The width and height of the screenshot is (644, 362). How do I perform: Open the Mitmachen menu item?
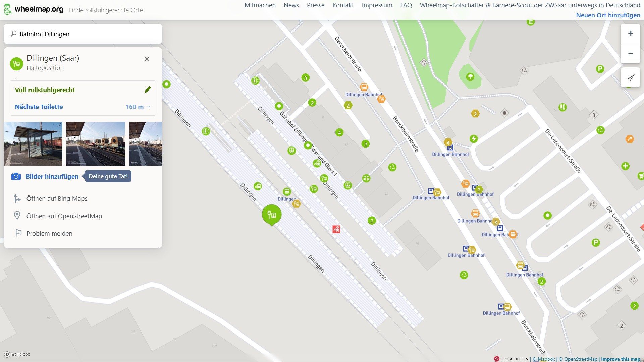coord(260,5)
